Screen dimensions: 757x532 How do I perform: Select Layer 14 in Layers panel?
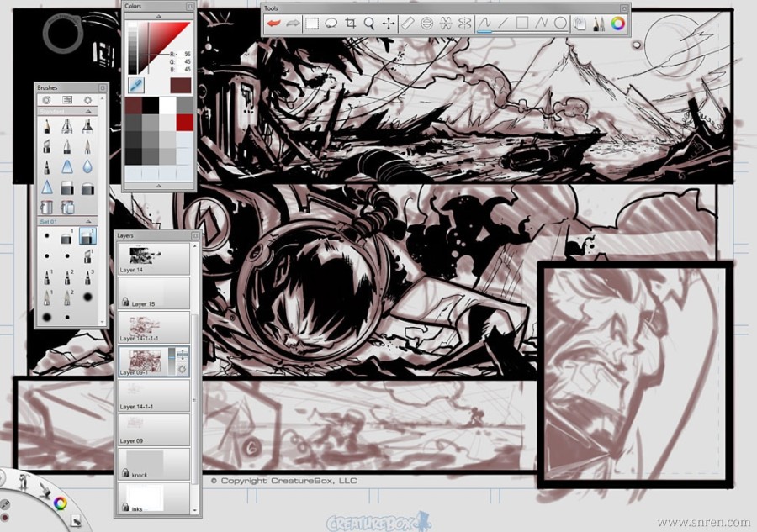[x=154, y=259]
